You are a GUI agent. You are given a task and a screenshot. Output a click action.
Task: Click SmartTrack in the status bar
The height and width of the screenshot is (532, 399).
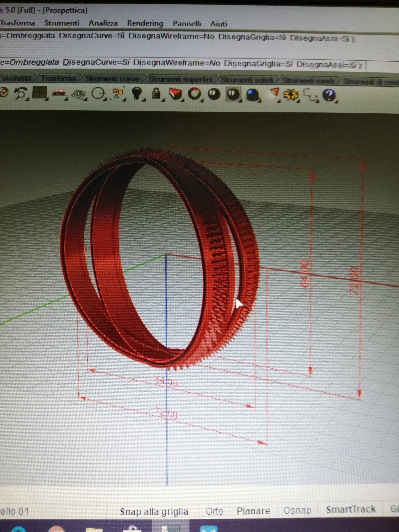pyautogui.click(x=351, y=509)
